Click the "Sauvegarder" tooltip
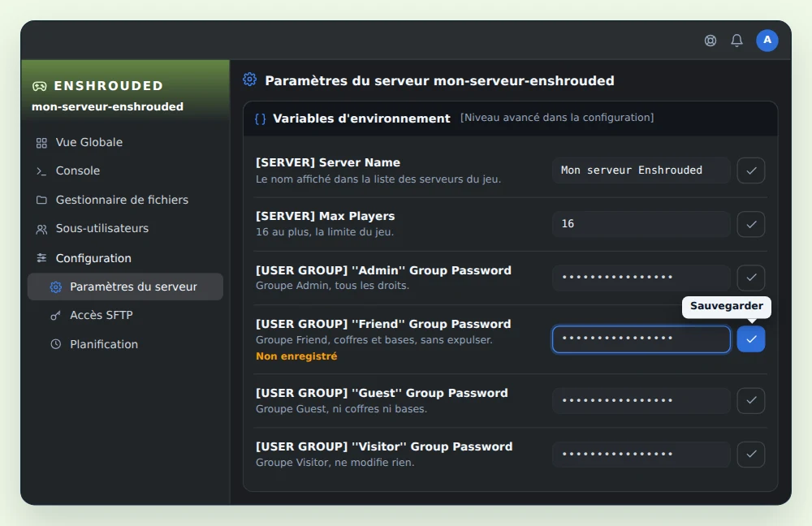Viewport: 812px width, 526px height. coord(727,307)
